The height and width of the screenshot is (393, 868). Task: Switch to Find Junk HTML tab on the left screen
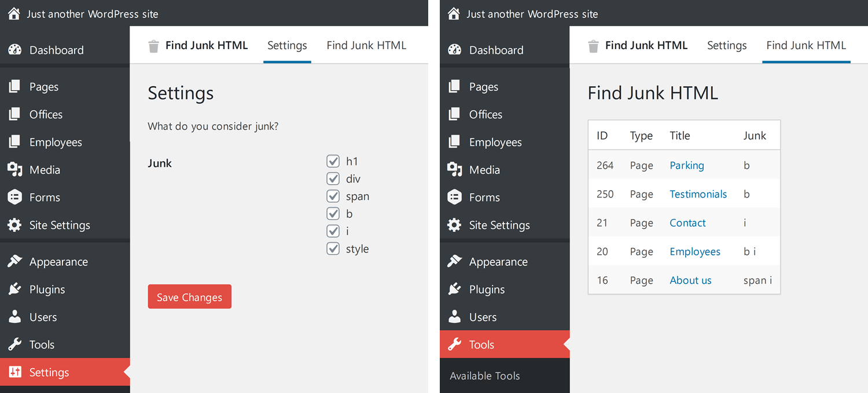point(366,45)
